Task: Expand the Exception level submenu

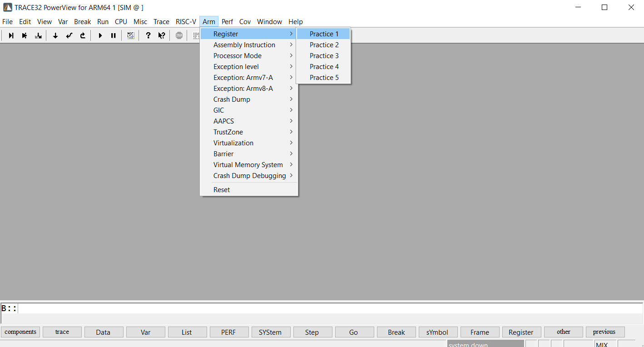Action: pyautogui.click(x=249, y=67)
